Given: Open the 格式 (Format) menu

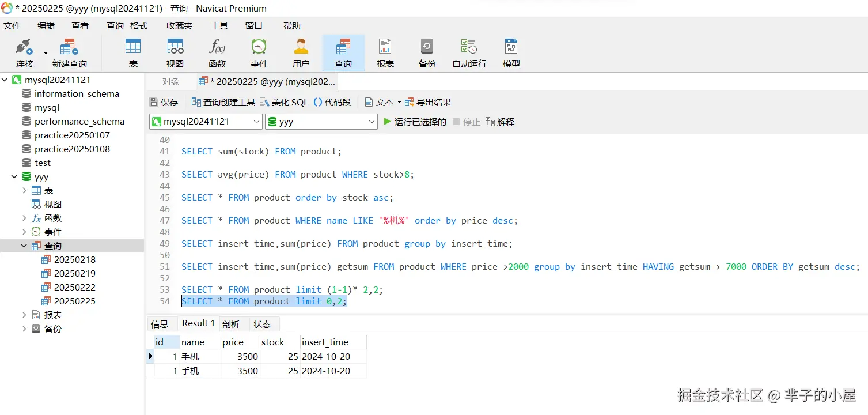Looking at the screenshot, I should pos(139,25).
